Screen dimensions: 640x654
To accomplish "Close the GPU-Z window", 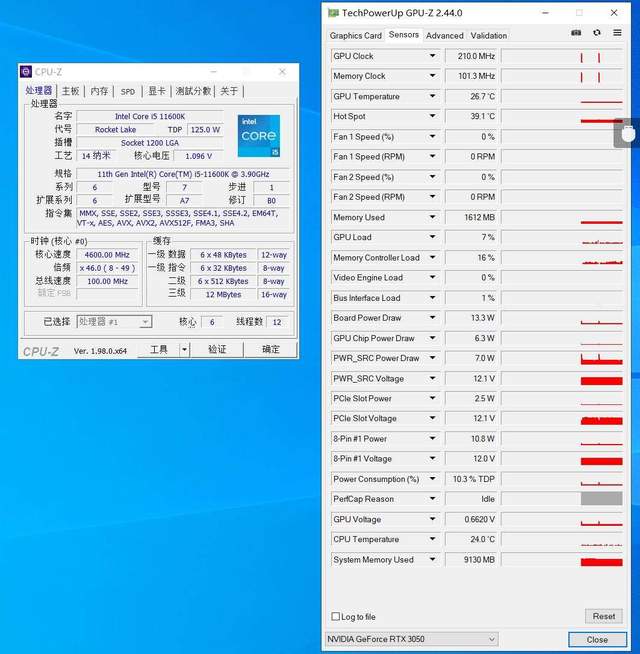I will (x=614, y=13).
